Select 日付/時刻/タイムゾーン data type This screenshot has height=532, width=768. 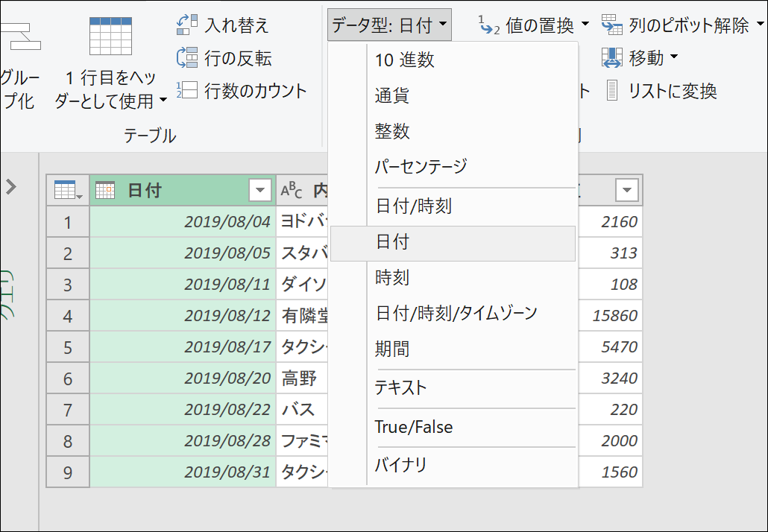[x=453, y=313]
